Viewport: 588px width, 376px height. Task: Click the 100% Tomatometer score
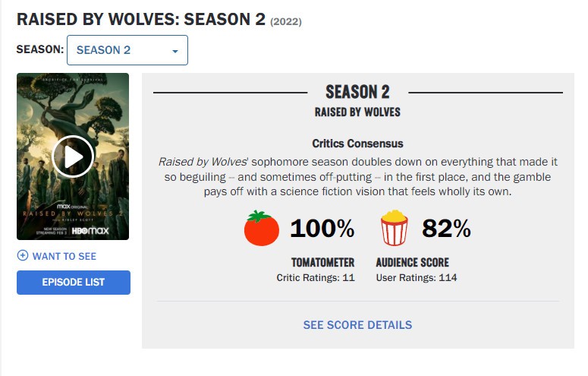322,228
